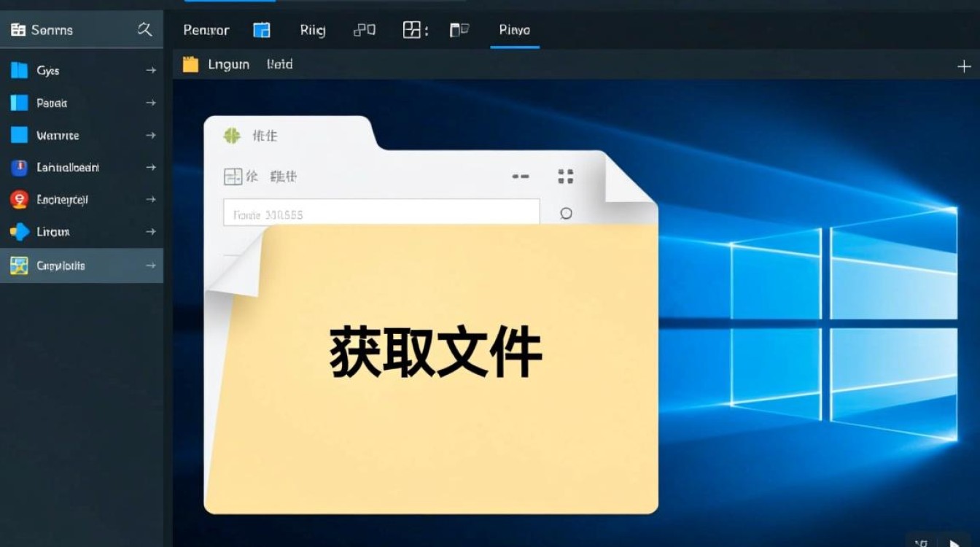Click the yellow Lngum folder breadcrumb icon
The width and height of the screenshot is (980, 547).
190,64
